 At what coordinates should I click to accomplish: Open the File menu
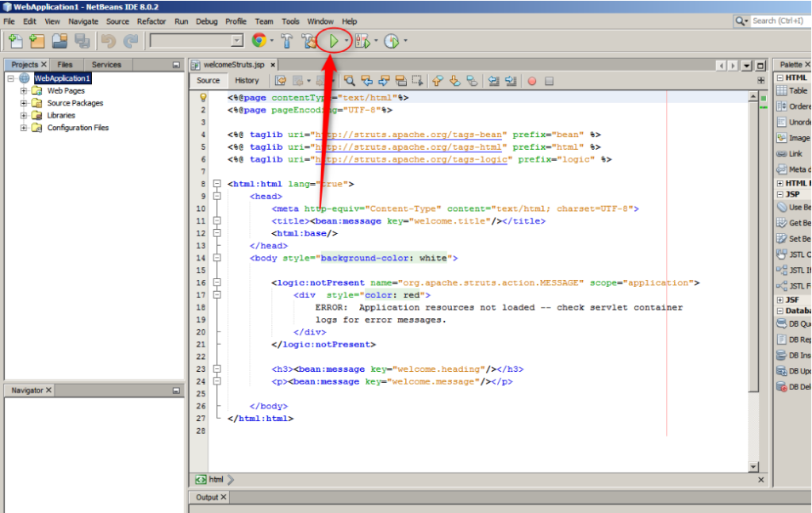pyautogui.click(x=10, y=21)
